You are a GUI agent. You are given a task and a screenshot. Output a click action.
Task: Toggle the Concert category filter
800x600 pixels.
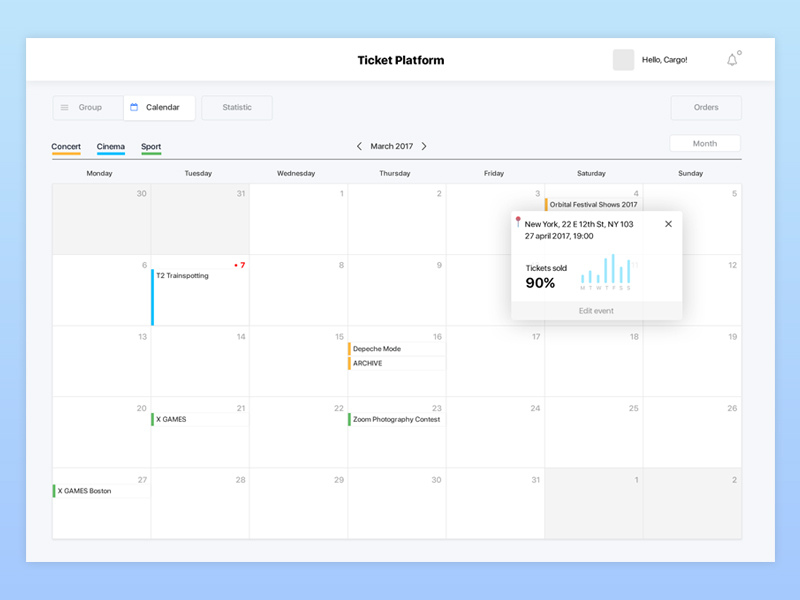(x=66, y=147)
